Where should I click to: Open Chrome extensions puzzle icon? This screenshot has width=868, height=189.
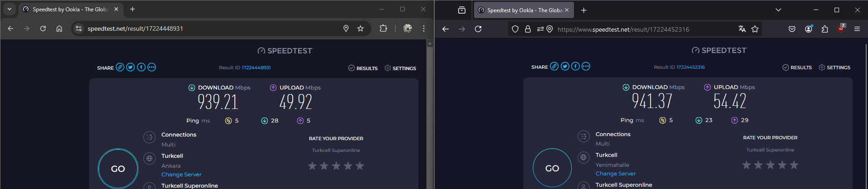pyautogui.click(x=383, y=28)
